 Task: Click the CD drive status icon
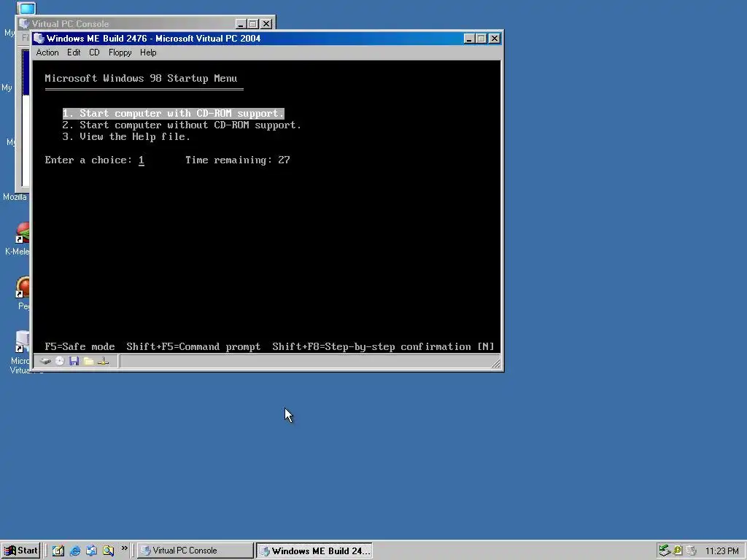click(x=60, y=362)
